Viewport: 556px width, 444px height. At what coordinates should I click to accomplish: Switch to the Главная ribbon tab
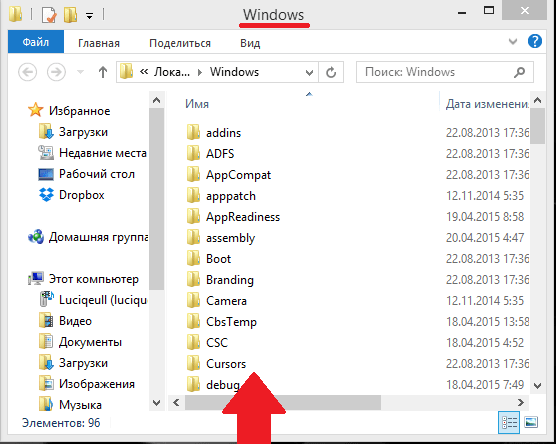(x=99, y=43)
